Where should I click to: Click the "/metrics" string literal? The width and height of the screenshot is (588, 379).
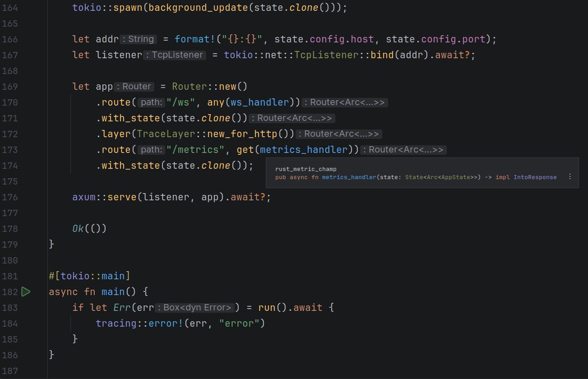click(x=196, y=149)
